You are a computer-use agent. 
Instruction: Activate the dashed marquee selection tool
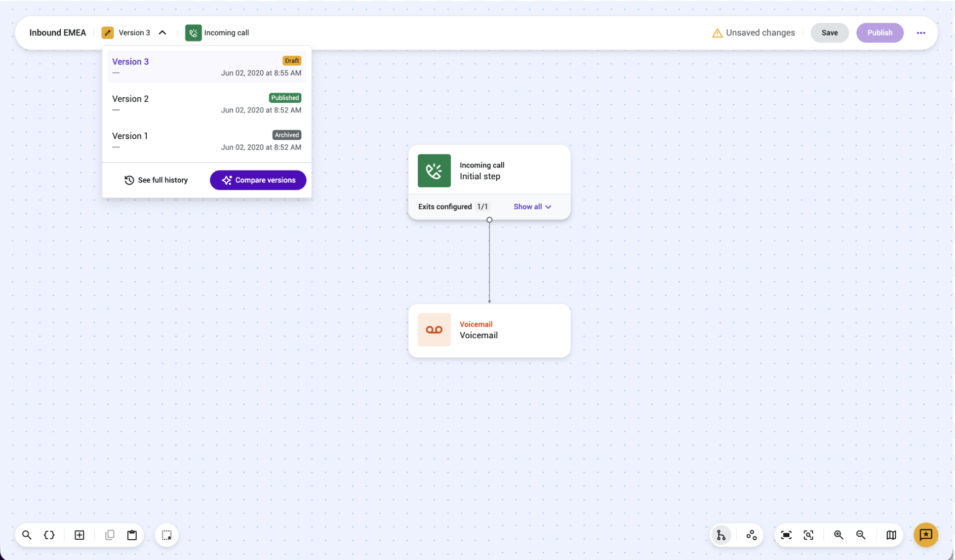[x=167, y=535]
